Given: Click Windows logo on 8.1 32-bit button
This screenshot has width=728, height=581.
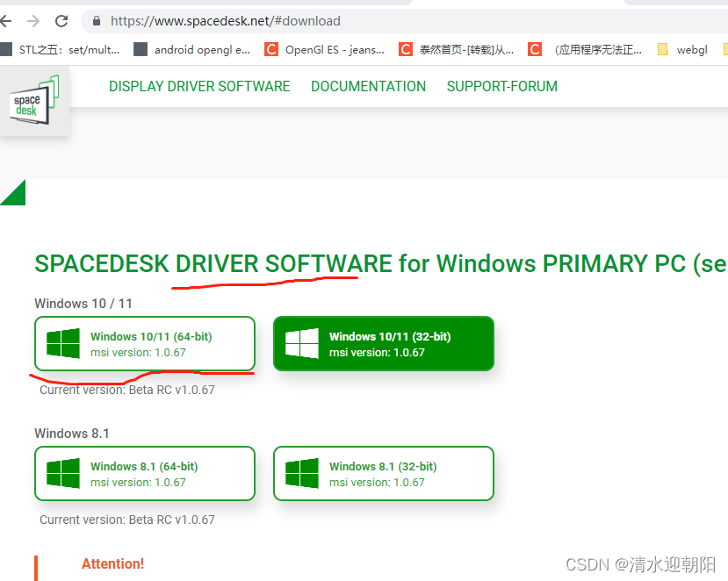Looking at the screenshot, I should tap(302, 473).
